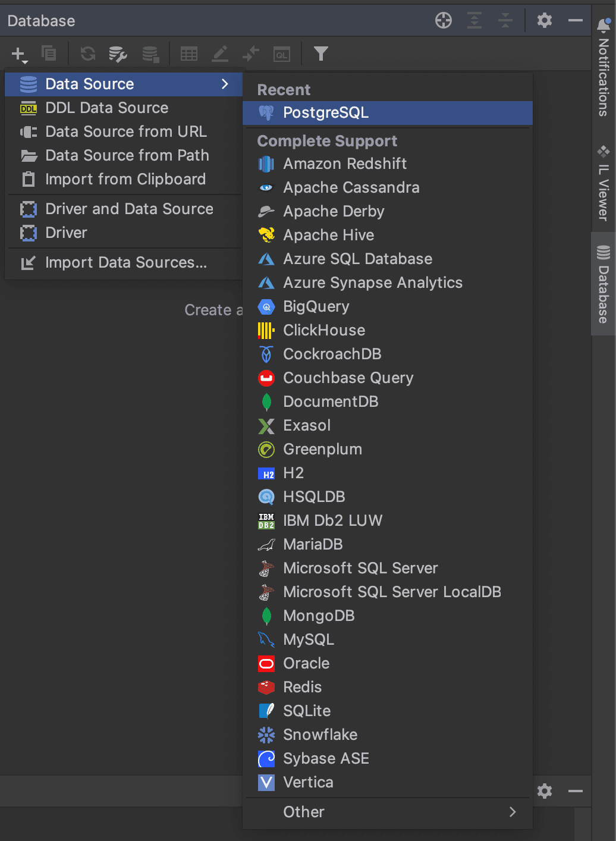The height and width of the screenshot is (841, 616).
Task: Open Import Data Sources... dialog
Action: (124, 262)
